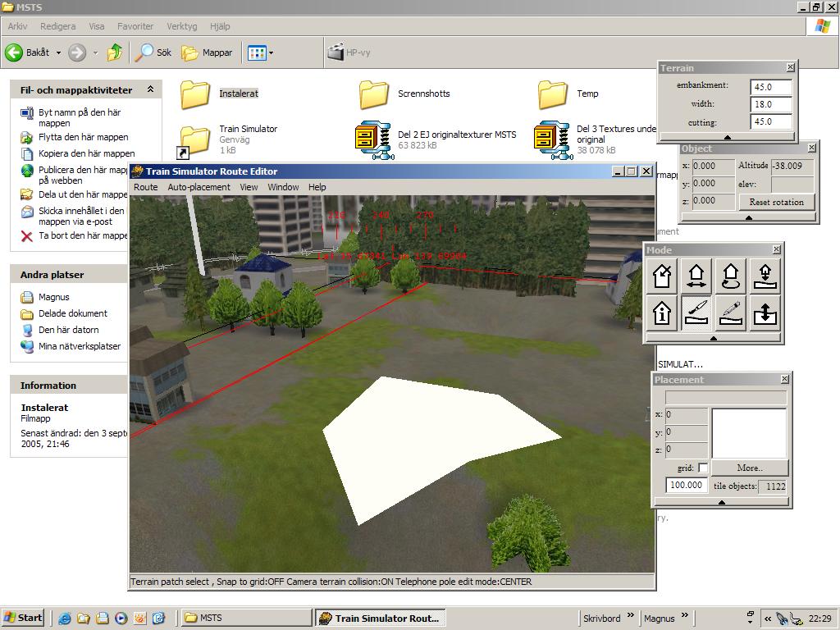
Task: Collapse the Placement panel arrow bar
Action: 721,502
